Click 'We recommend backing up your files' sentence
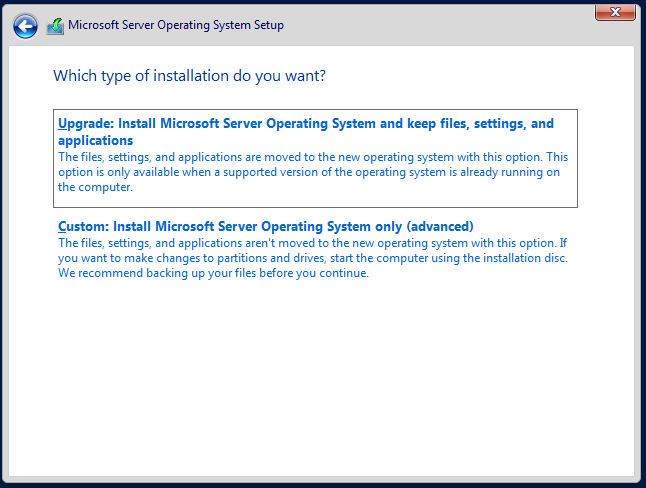Viewport: 646px width, 488px height. click(x=213, y=273)
